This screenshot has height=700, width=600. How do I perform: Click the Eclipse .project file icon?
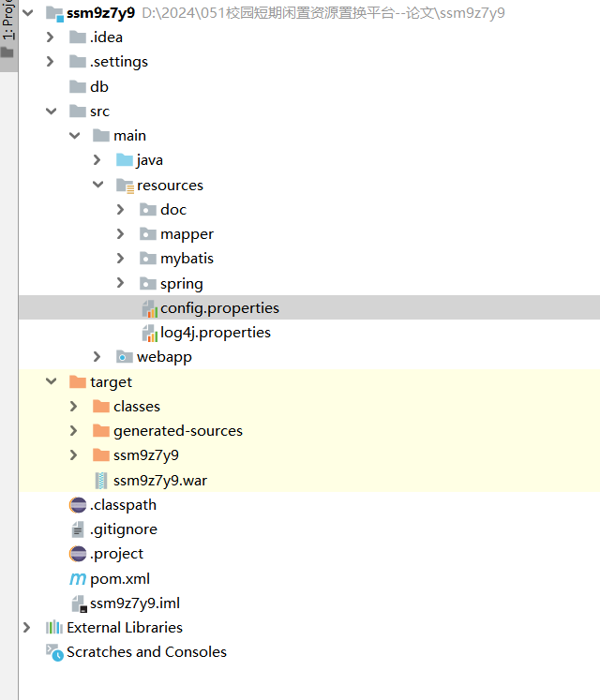tap(78, 553)
